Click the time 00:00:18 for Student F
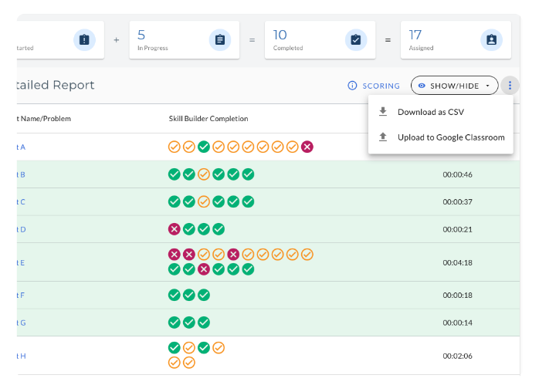The height and width of the screenshot is (392, 539). coord(457,295)
